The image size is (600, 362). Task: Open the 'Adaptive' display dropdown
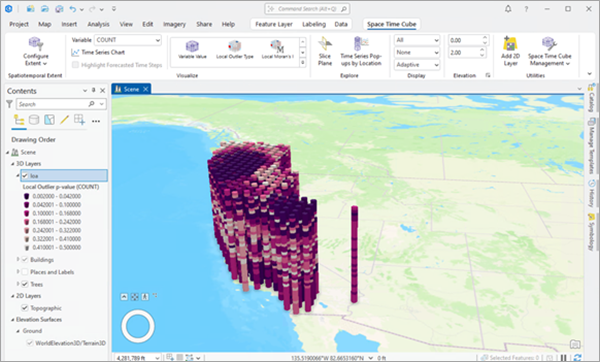pos(417,65)
